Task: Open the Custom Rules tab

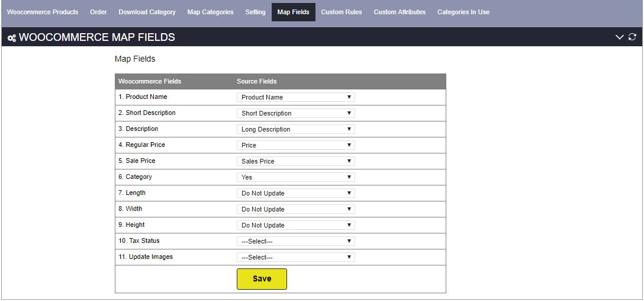Action: (342, 12)
